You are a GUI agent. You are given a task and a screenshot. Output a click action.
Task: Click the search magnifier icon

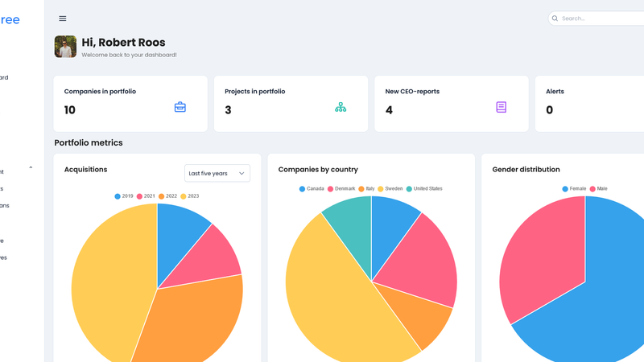555,19
